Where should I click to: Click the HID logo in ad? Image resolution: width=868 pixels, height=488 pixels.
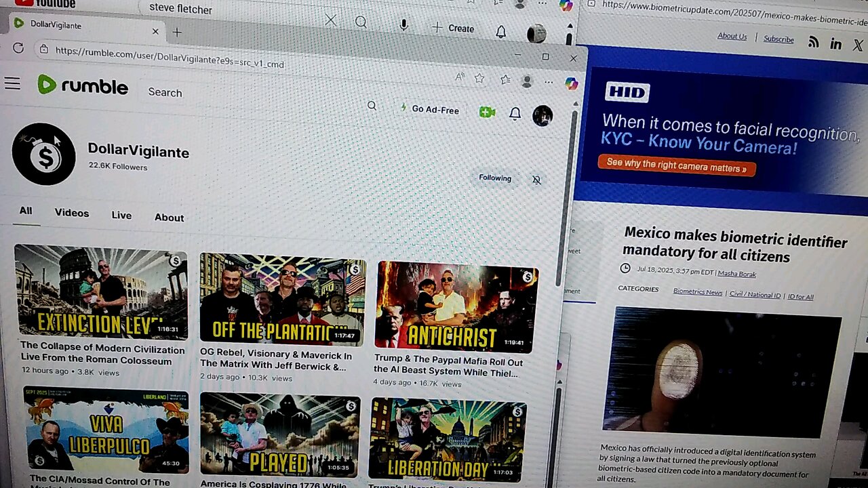pos(627,91)
